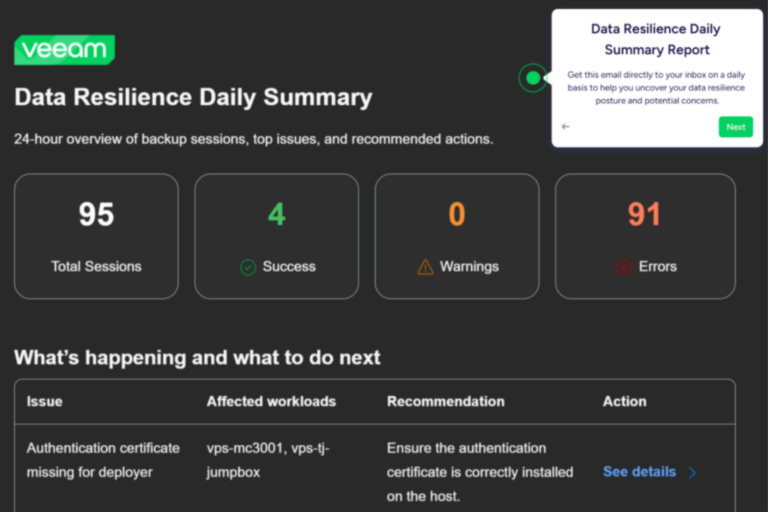768x512 pixels.
Task: Click the Success checkmark icon
Action: (x=248, y=267)
